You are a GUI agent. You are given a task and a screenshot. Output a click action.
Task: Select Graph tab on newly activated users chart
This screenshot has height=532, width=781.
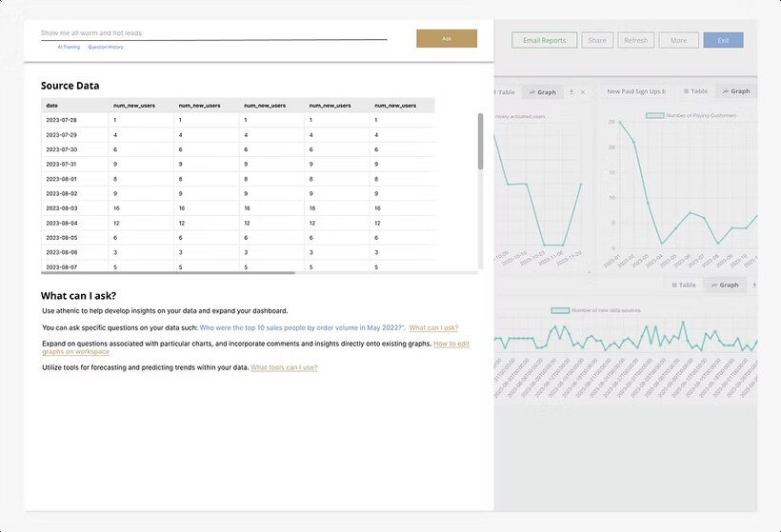(543, 92)
